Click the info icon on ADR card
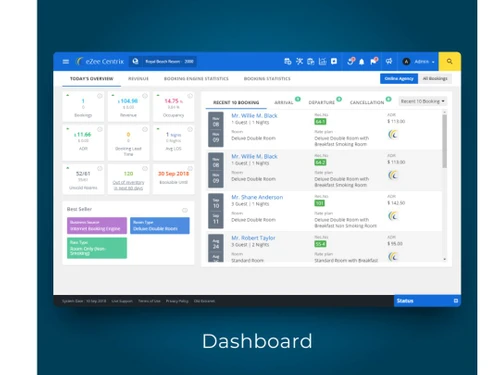500x375 pixels. (x=99, y=129)
